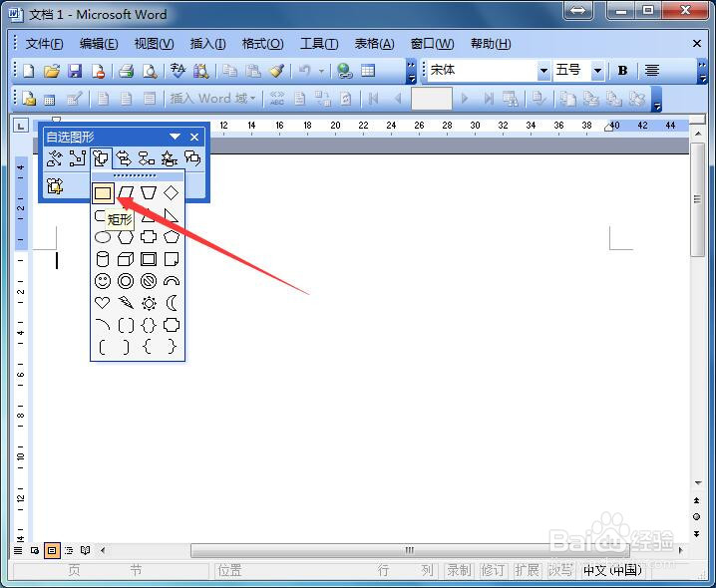
Task: Open the 文件(F) menu
Action: (44, 44)
